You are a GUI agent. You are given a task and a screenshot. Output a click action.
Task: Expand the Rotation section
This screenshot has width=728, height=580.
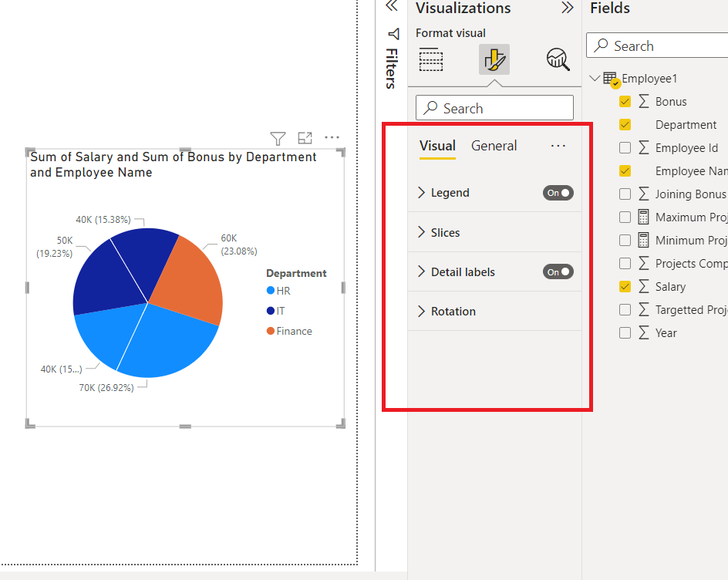[494, 311]
